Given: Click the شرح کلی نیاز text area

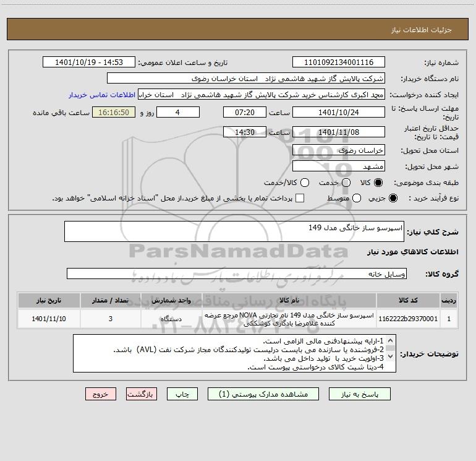Looking at the screenshot, I should click(x=234, y=231).
